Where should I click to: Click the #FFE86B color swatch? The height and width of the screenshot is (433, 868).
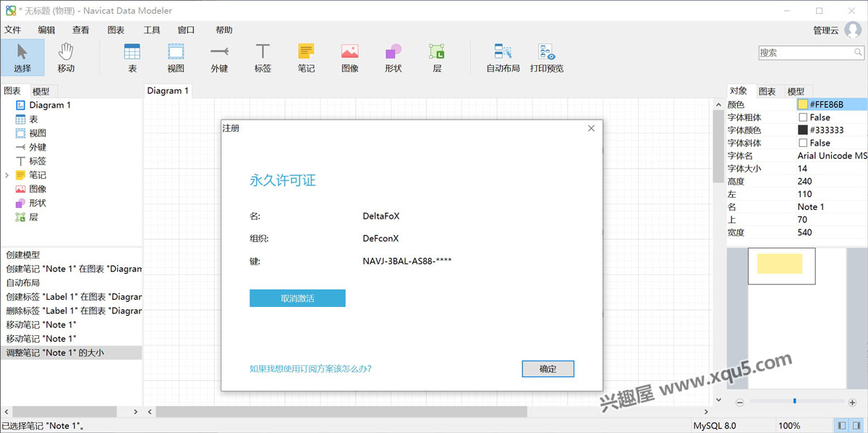tap(803, 105)
